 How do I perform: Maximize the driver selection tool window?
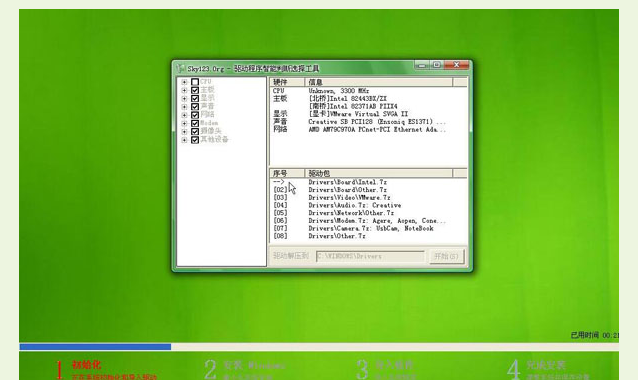point(437,65)
